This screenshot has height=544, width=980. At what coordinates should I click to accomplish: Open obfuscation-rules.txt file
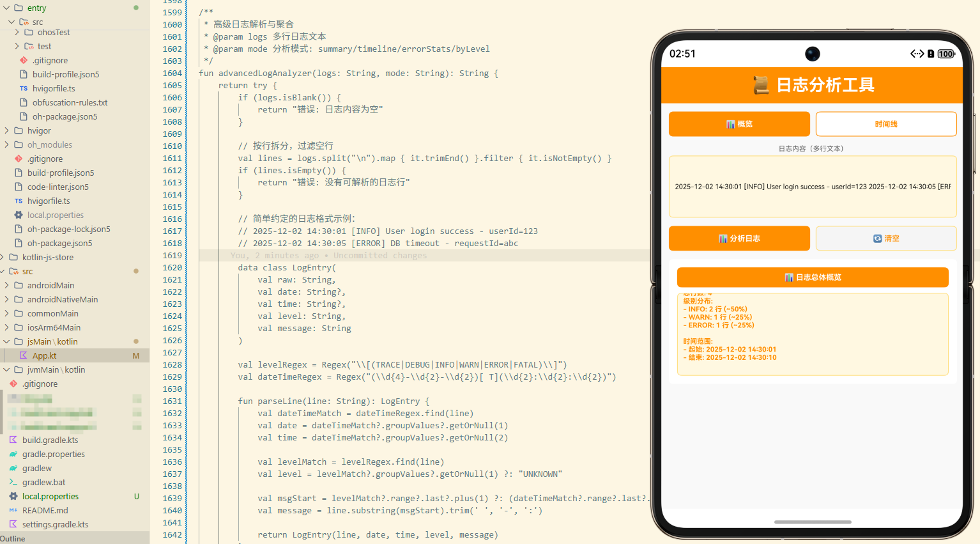click(x=70, y=102)
